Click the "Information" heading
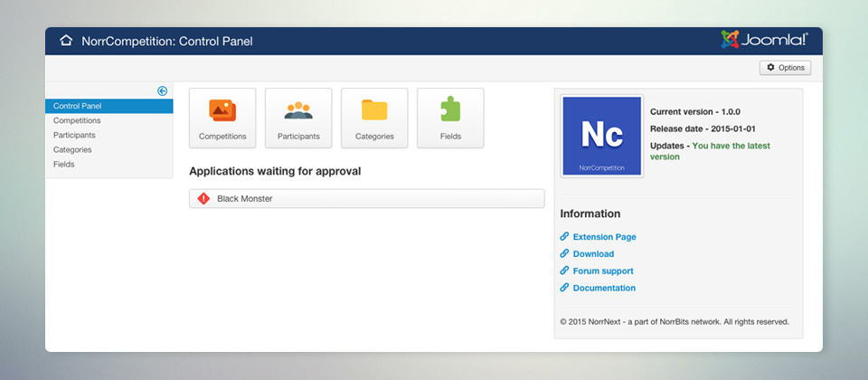 point(590,214)
